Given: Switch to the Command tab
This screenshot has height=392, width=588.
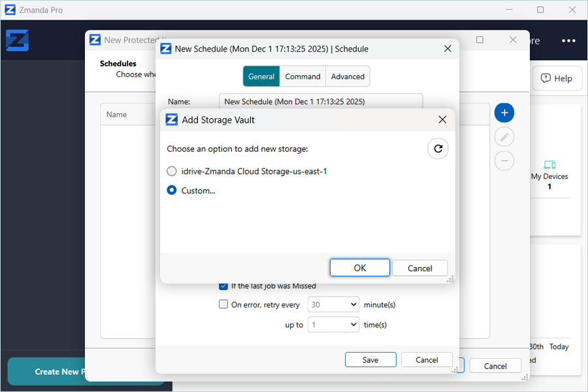Looking at the screenshot, I should [x=302, y=76].
